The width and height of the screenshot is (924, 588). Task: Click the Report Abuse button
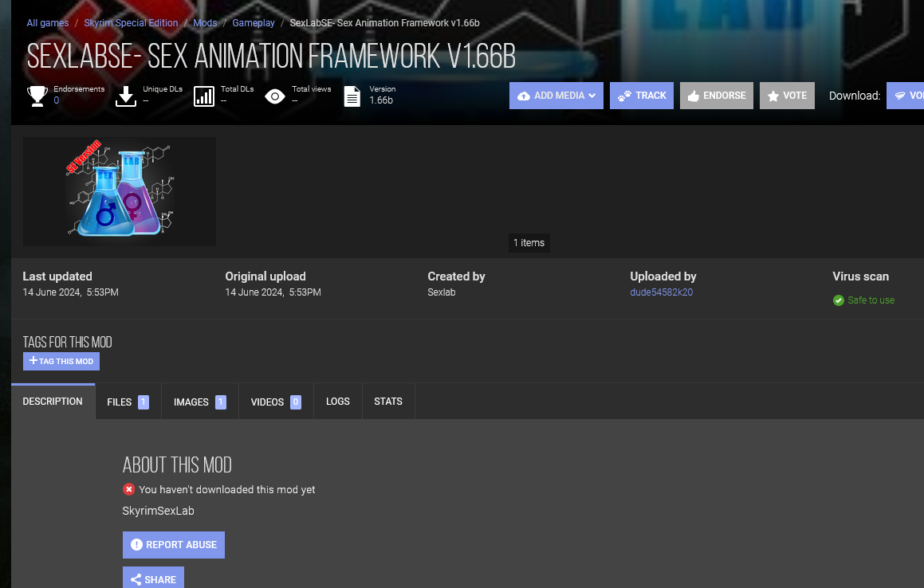[174, 545]
